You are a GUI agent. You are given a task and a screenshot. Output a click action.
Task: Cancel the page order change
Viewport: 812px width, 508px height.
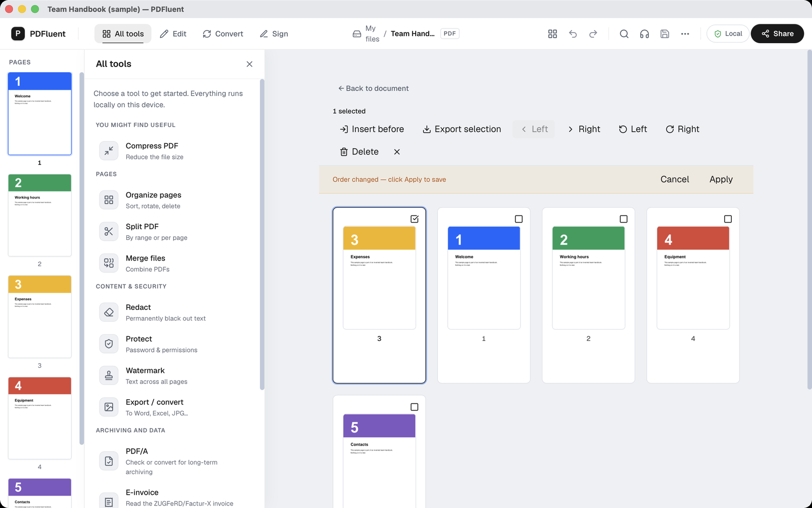click(674, 179)
